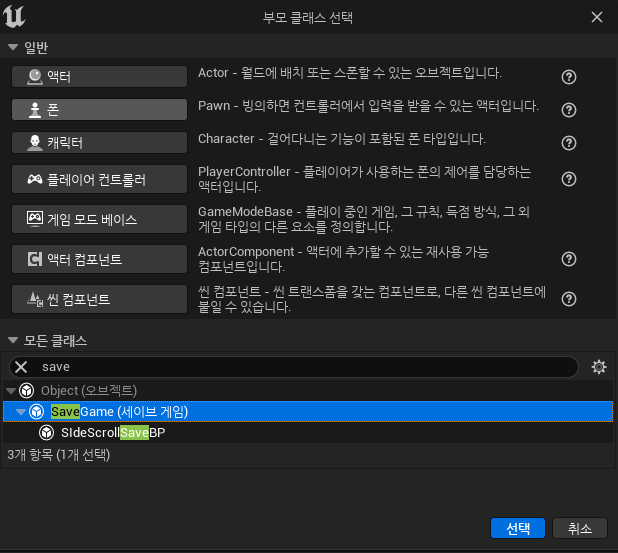This screenshot has height=553, width=618.
Task: Select the 액터 (Actor) parent class button
Action: (99, 76)
